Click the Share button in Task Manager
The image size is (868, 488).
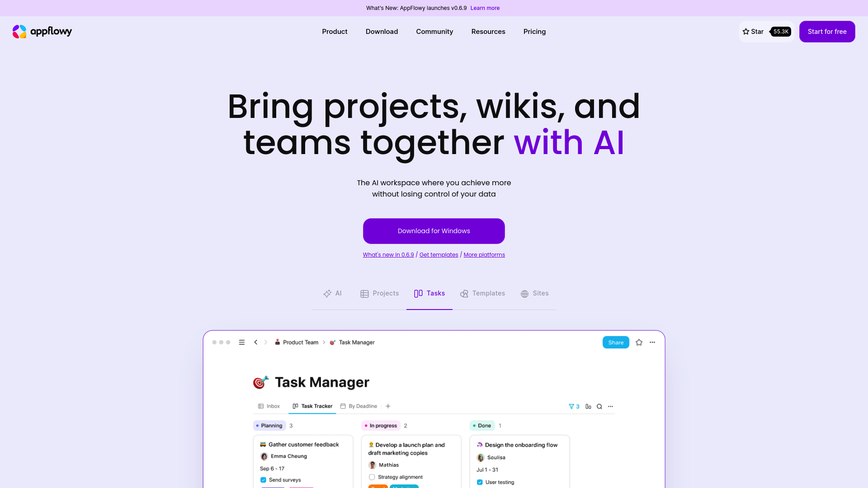click(x=616, y=342)
